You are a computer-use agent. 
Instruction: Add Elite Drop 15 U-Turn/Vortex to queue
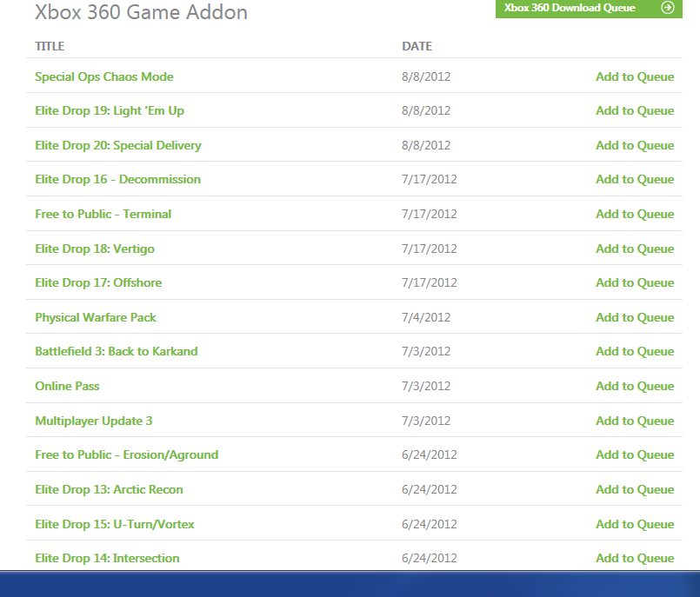click(635, 525)
